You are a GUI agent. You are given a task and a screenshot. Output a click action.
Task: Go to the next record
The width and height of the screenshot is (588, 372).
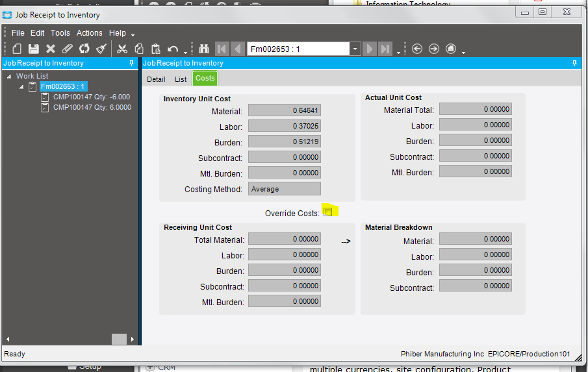pyautogui.click(x=370, y=49)
